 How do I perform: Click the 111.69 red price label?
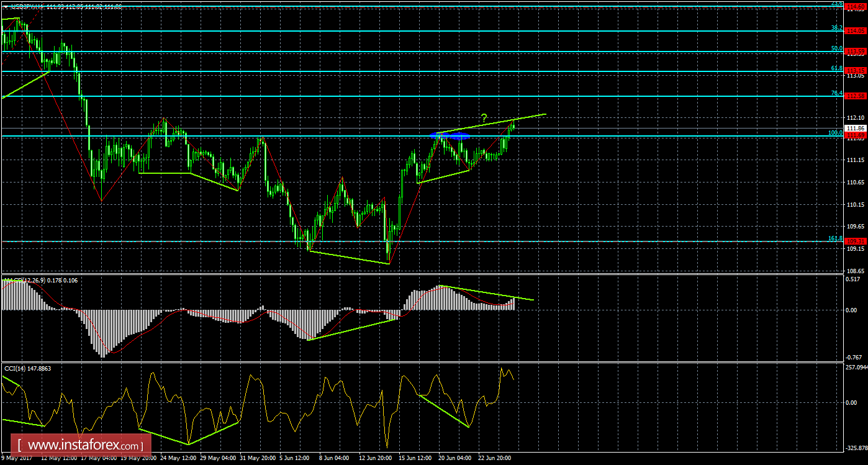click(x=856, y=135)
